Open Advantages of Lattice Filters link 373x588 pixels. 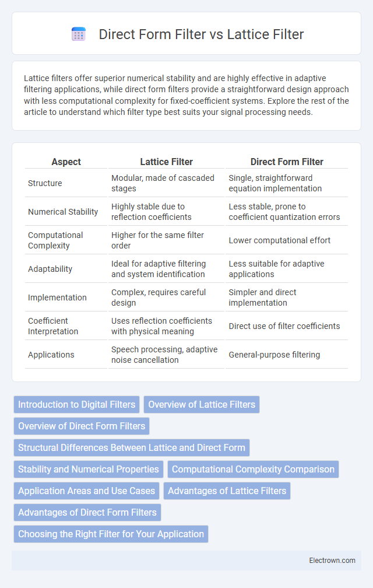pyautogui.click(x=227, y=491)
